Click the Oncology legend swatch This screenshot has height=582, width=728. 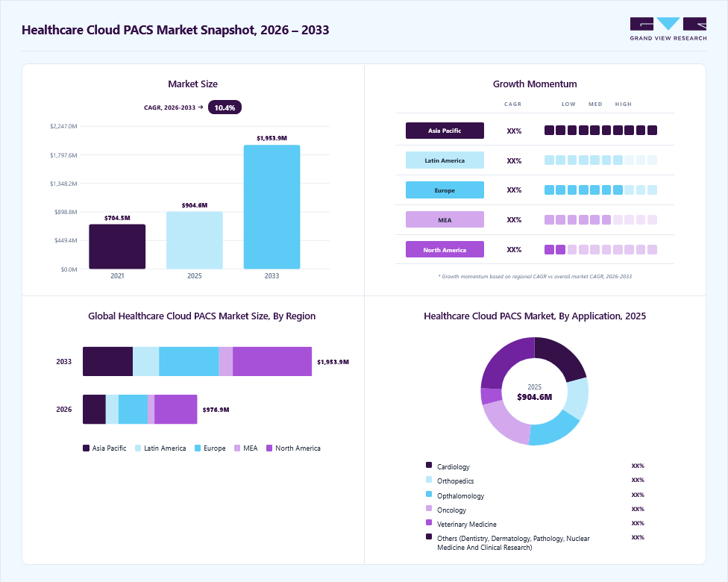pyautogui.click(x=429, y=508)
